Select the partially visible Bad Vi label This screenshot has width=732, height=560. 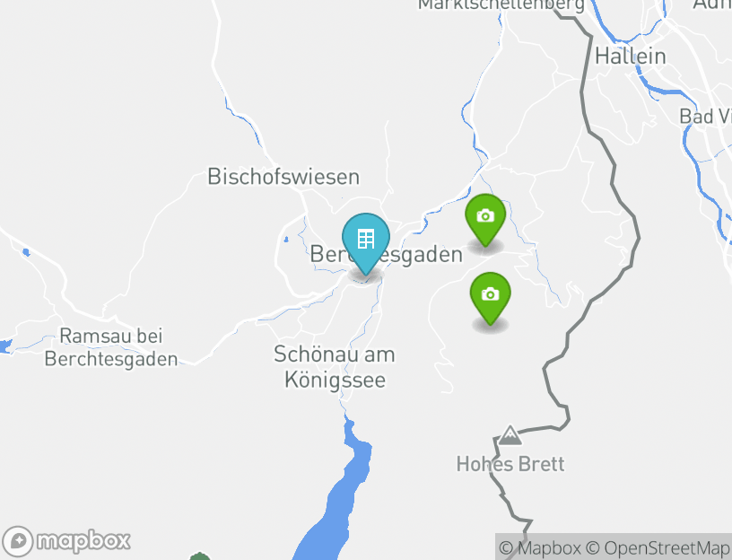(705, 117)
